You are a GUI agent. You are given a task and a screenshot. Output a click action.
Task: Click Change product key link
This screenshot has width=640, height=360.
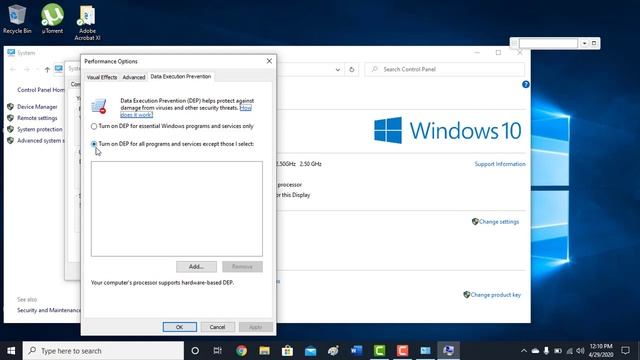point(496,295)
